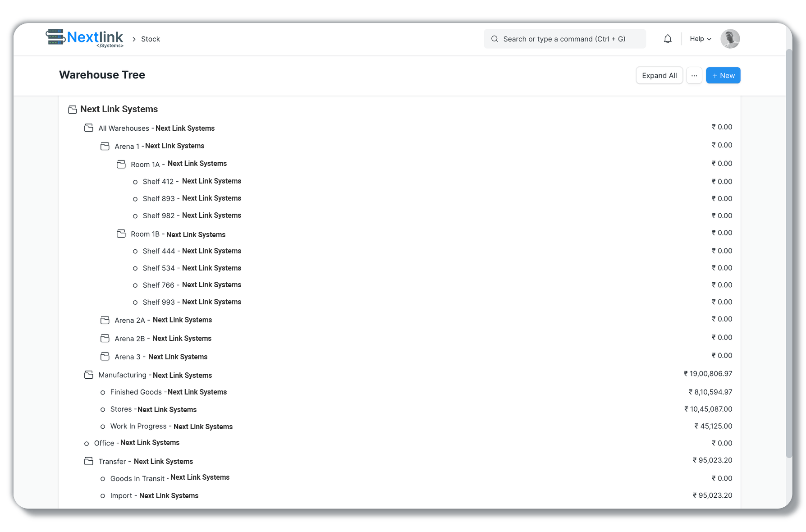The height and width of the screenshot is (532, 806).
Task: Select the Import row label
Action: pos(154,496)
